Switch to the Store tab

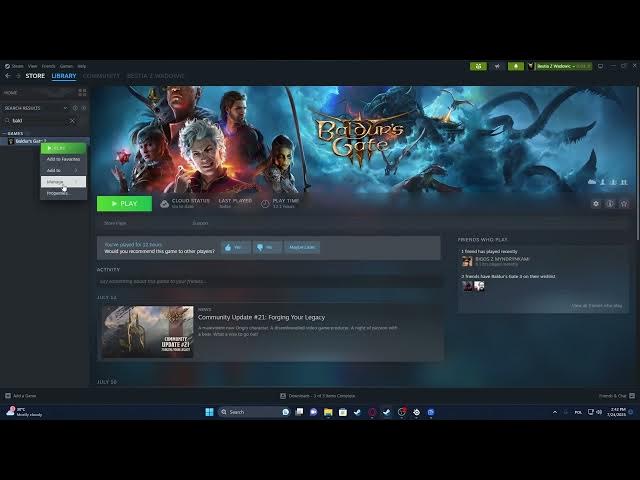point(35,76)
